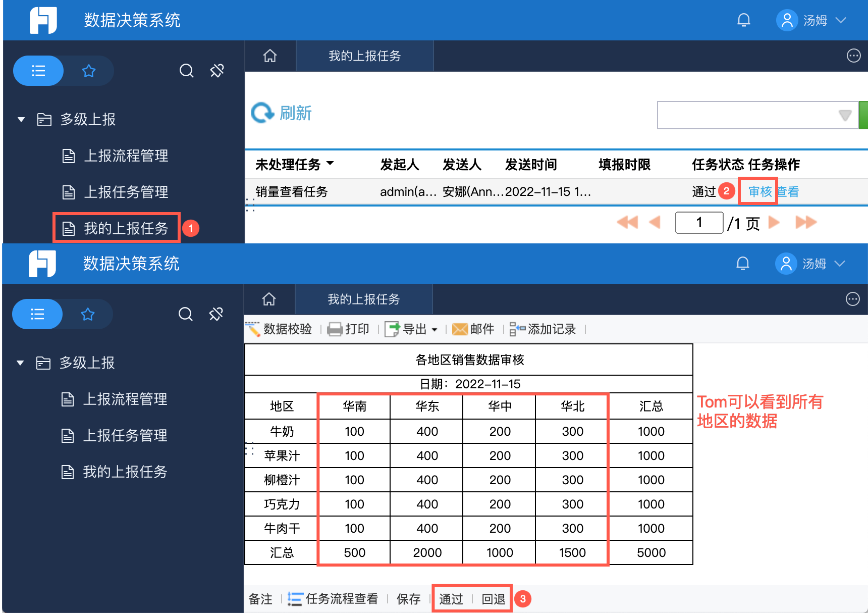
Task: Toggle the favorites star in upper sidebar
Action: 89,71
